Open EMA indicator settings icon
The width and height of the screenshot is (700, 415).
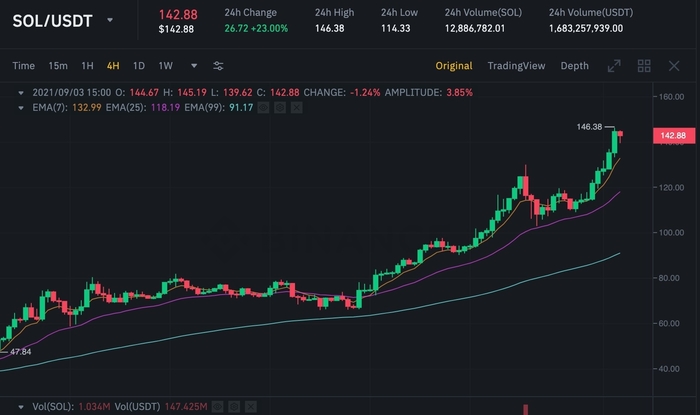pyautogui.click(x=280, y=108)
